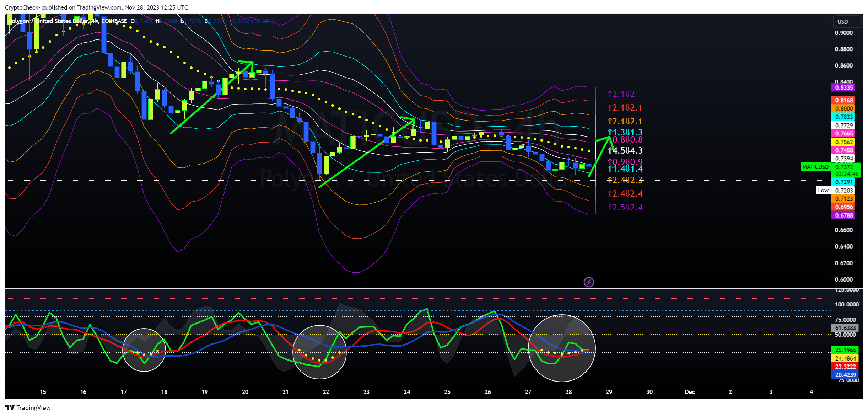Click the white ⇑4.5⇓4.3 band annotation
Screen dimensions: 868x416
[x=625, y=150]
